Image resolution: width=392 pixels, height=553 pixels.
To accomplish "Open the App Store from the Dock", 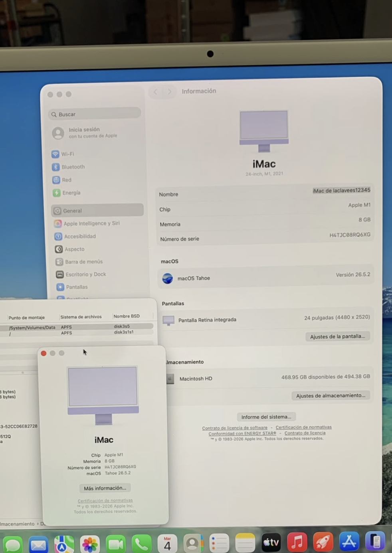I will pyautogui.click(x=349, y=541).
